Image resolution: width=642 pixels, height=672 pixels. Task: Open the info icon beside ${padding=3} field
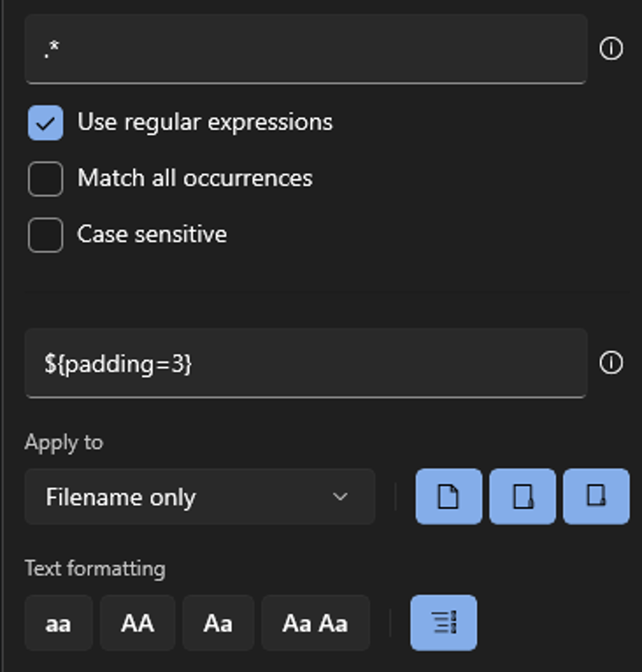click(x=612, y=363)
